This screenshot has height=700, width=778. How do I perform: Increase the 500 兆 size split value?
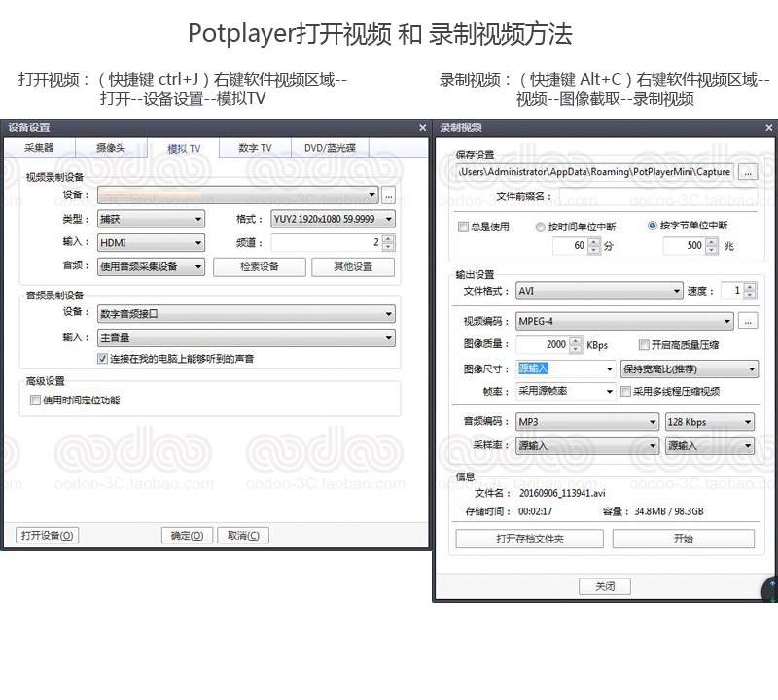(712, 242)
